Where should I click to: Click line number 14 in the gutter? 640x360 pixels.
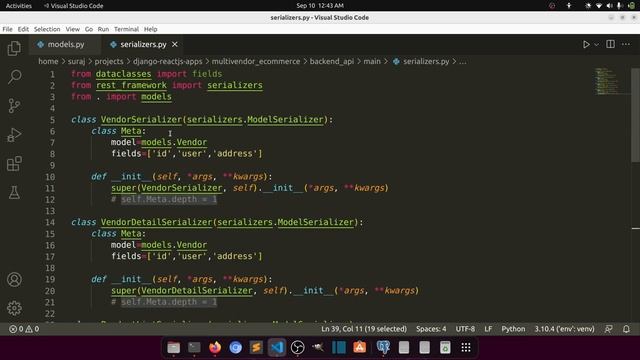pyautogui.click(x=50, y=222)
